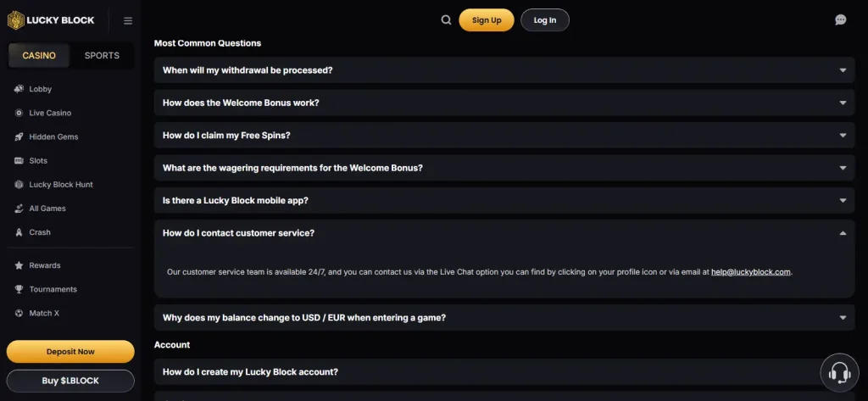Expand the Welcome Bonus work question
This screenshot has height=401, width=868.
[504, 103]
